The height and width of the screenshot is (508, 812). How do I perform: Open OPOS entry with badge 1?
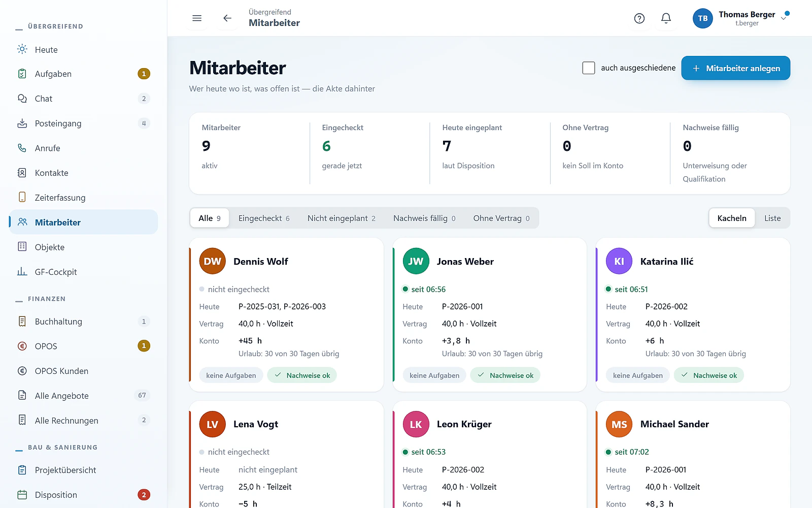coord(84,346)
